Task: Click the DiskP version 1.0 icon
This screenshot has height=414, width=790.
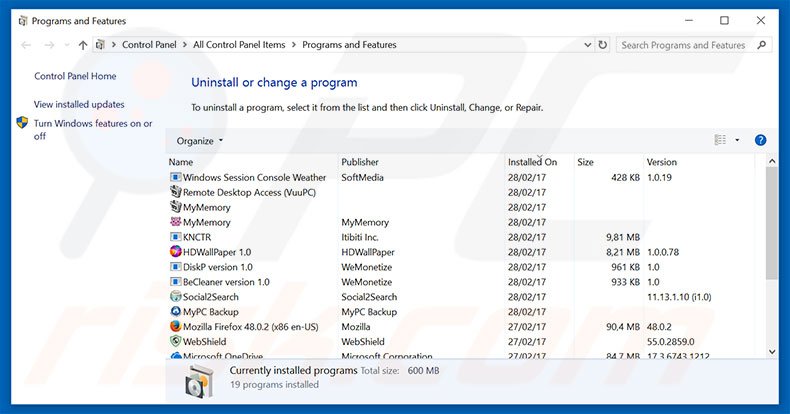Action: [x=175, y=266]
